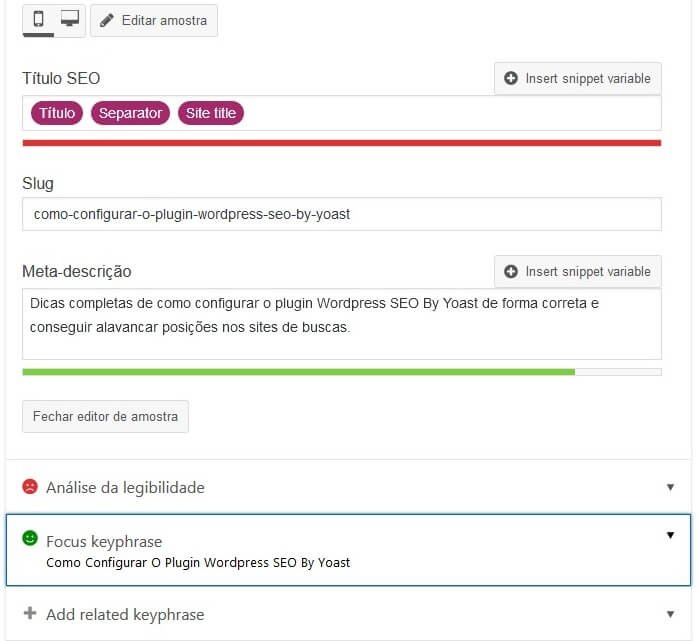Image resolution: width=699 pixels, height=641 pixels.
Task: Click the red sad face readability icon
Action: [30, 486]
